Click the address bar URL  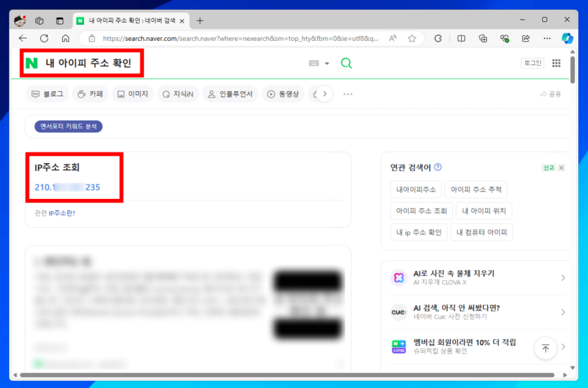(x=240, y=38)
